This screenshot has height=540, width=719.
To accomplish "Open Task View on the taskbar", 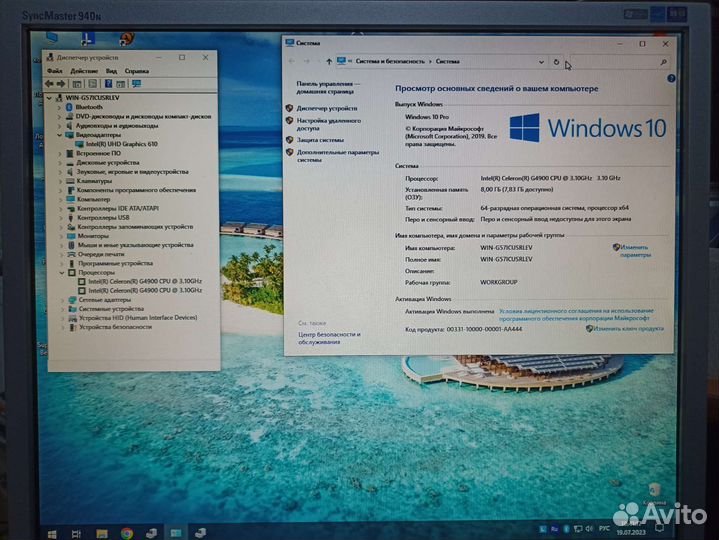I will 77,534.
